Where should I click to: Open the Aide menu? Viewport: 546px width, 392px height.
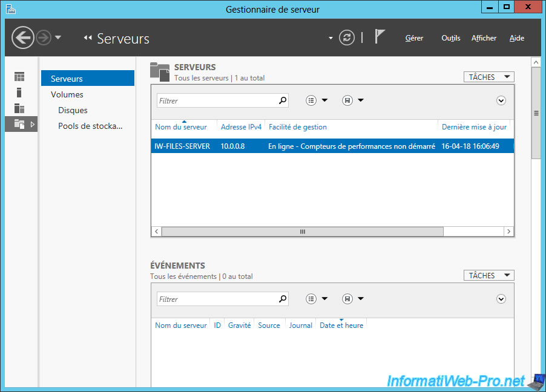coord(517,38)
